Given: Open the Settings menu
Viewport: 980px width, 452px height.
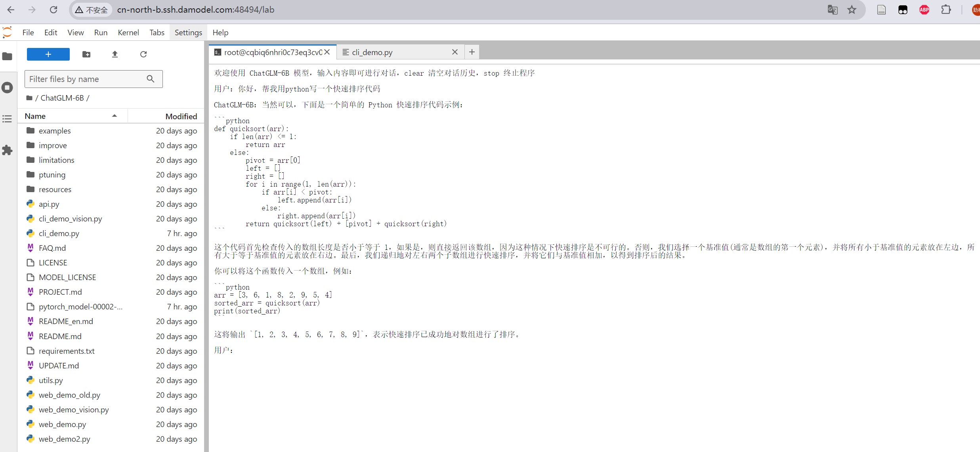Looking at the screenshot, I should [x=188, y=32].
